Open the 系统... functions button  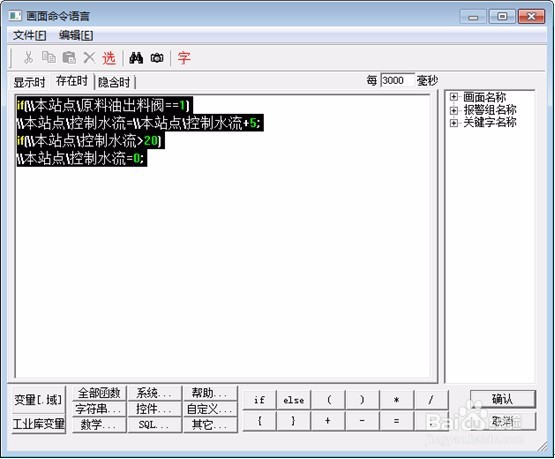(155, 393)
